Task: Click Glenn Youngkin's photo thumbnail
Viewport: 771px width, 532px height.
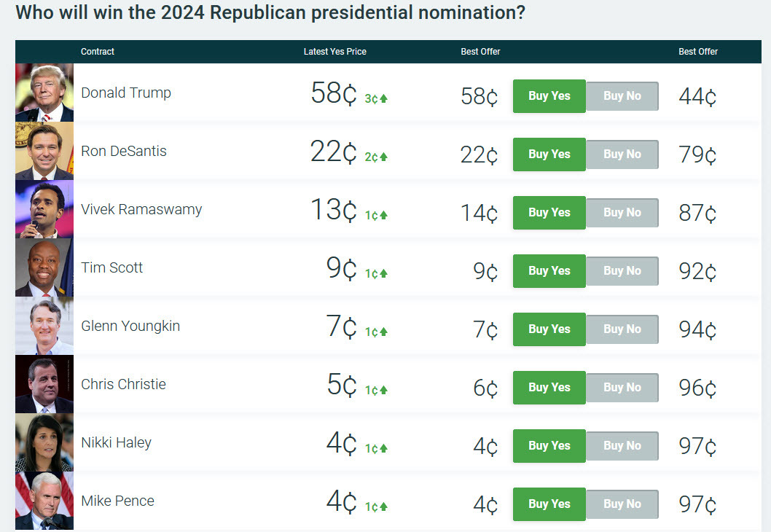Action: (x=44, y=326)
